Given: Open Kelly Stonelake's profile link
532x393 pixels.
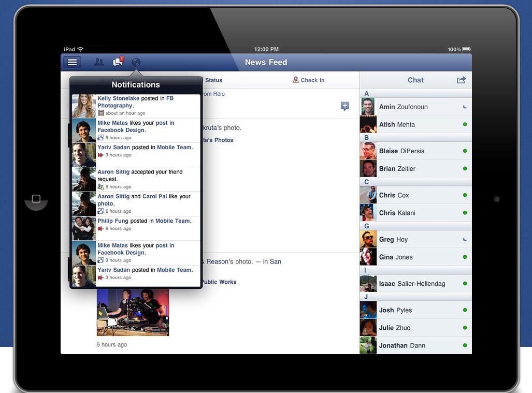Looking at the screenshot, I should [x=119, y=98].
